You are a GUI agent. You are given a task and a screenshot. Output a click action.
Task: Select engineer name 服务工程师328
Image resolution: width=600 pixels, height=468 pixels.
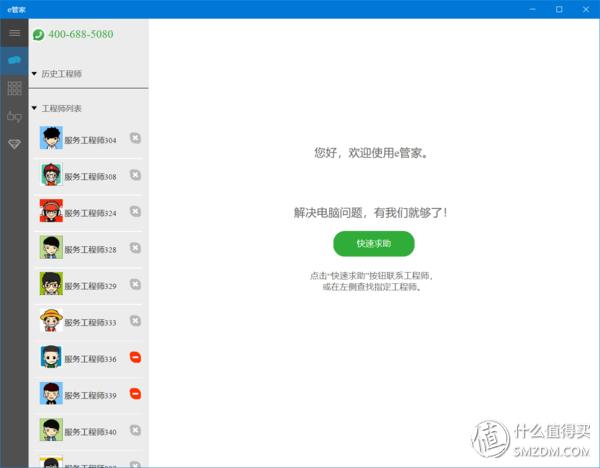(x=90, y=250)
